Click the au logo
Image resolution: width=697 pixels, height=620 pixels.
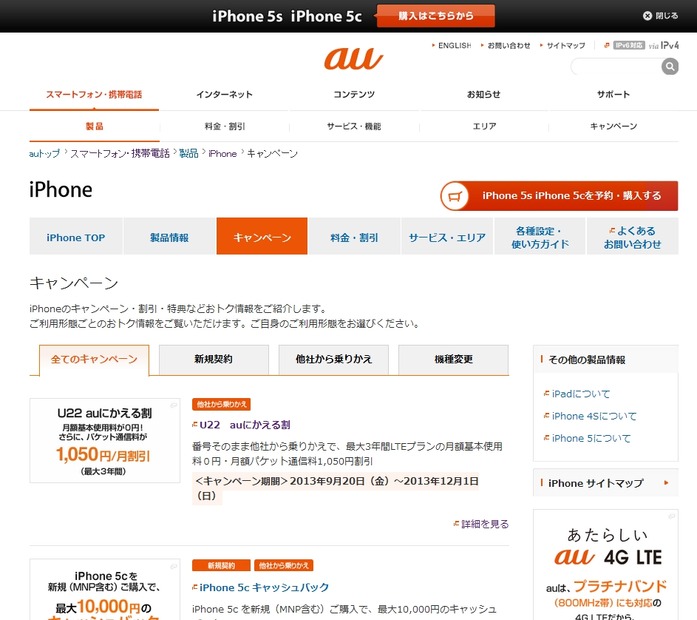[353, 59]
